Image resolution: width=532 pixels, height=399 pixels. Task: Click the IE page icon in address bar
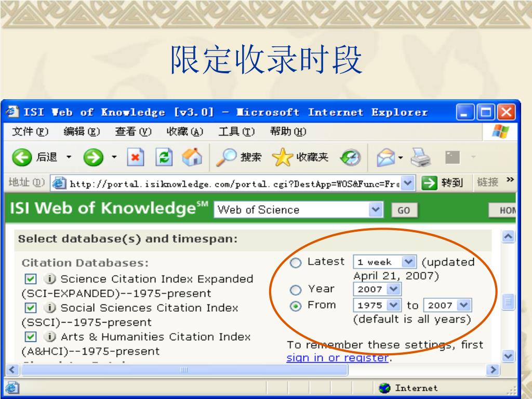click(x=59, y=183)
